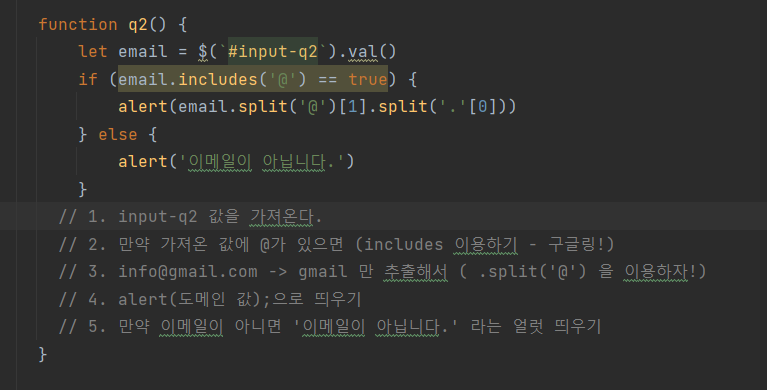The height and width of the screenshot is (390, 767).
Task: Click 'info@gmail.com' in comment line 3
Action: coord(188,272)
